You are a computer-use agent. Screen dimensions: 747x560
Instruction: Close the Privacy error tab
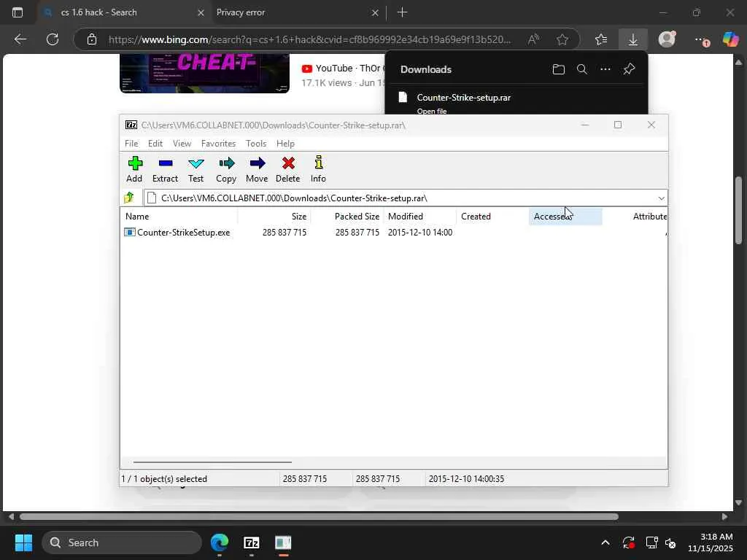click(375, 13)
